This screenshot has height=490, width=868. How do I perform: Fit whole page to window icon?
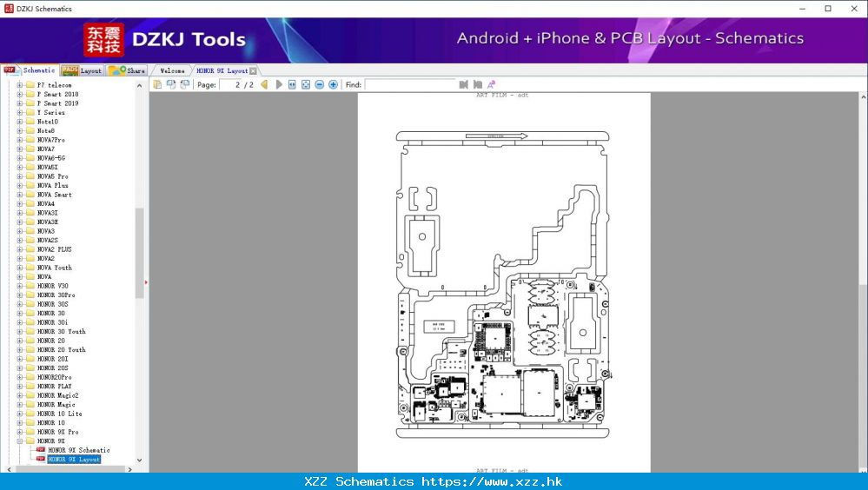click(x=306, y=84)
